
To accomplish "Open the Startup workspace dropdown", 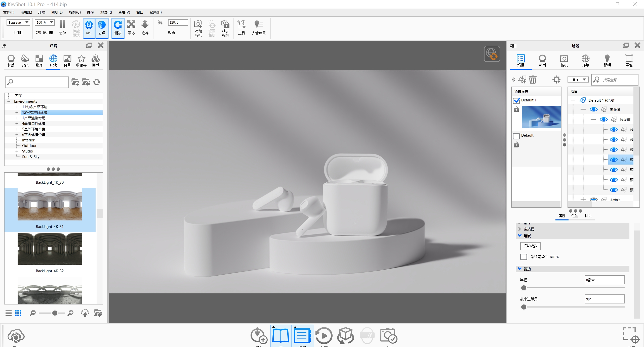I will click(x=18, y=22).
